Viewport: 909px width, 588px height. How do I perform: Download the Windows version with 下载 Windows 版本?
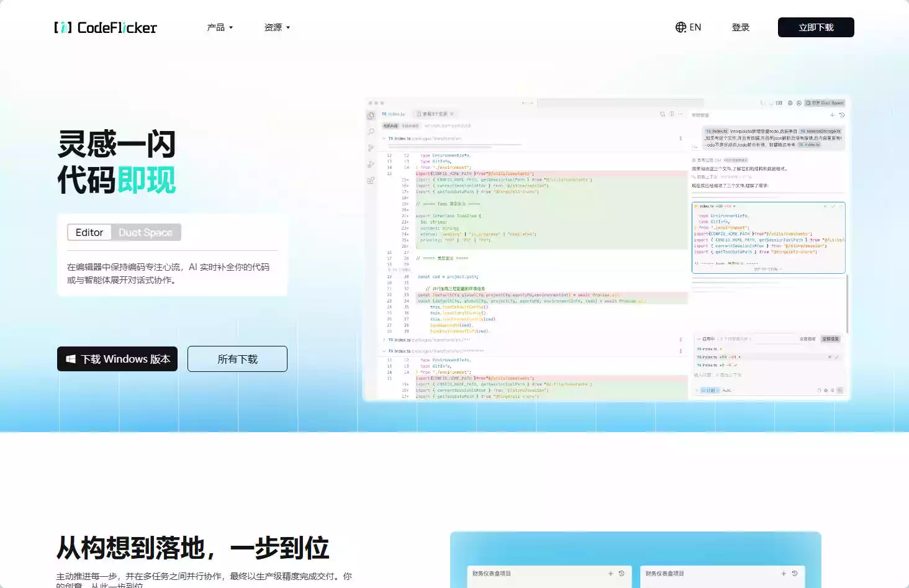(x=117, y=359)
